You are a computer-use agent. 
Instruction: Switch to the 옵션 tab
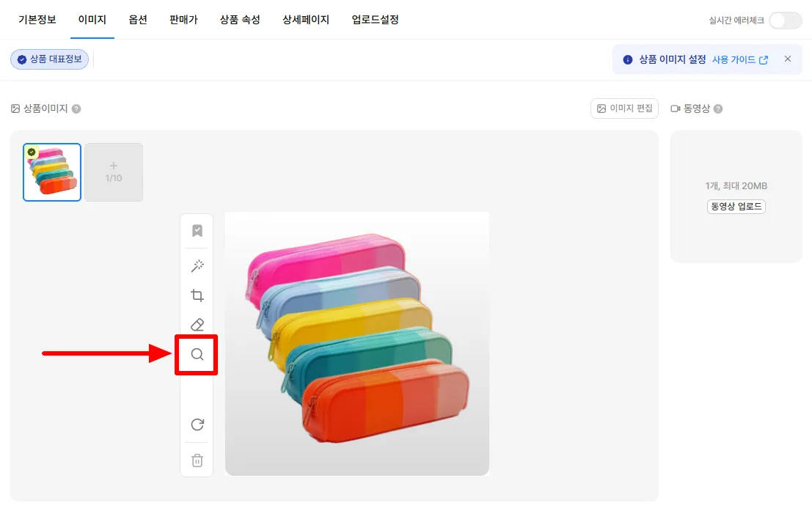pos(138,20)
